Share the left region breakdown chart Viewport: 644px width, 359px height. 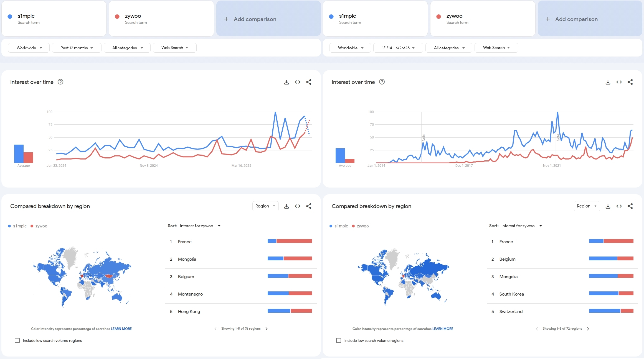click(x=309, y=206)
